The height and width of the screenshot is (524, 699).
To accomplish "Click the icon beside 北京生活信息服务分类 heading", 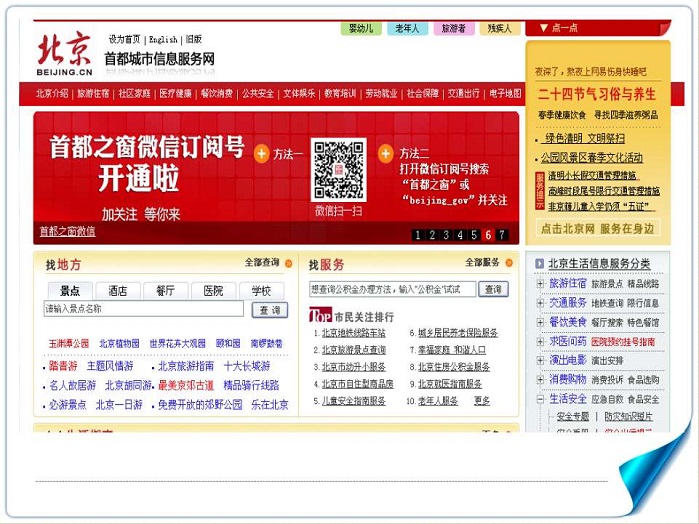I will 537,264.
